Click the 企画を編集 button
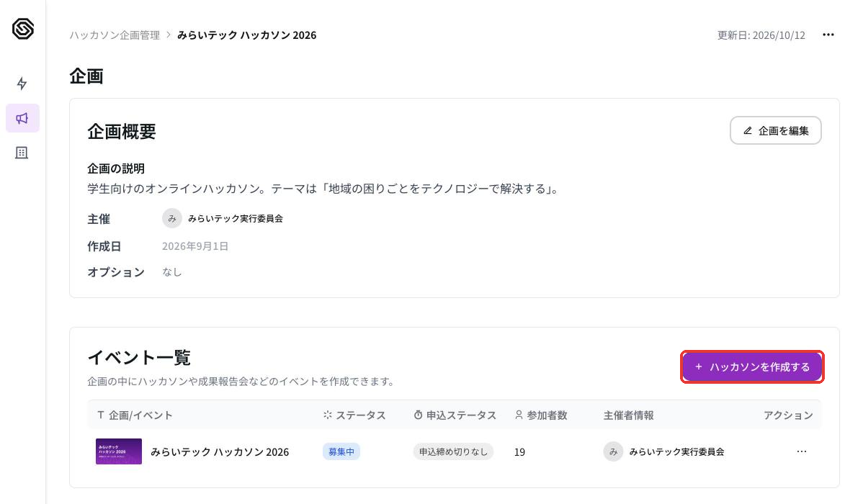This screenshot has height=504, width=863. [x=776, y=130]
